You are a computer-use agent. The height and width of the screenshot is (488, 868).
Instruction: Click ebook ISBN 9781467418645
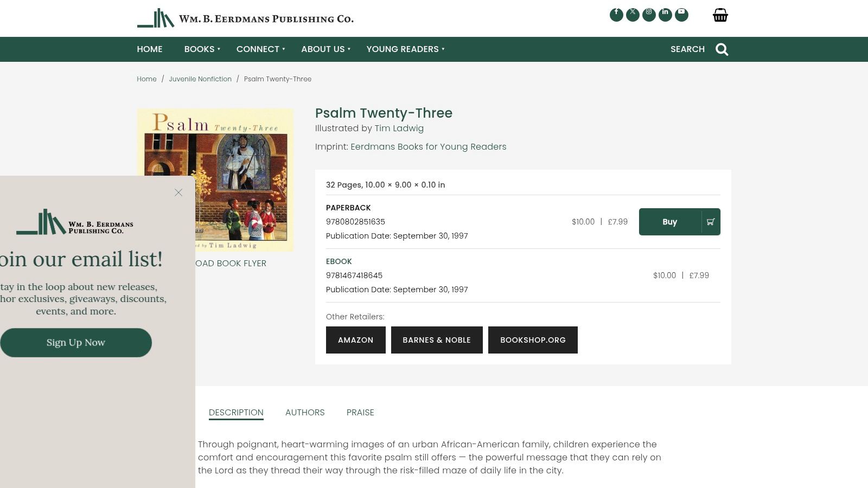pos(354,275)
